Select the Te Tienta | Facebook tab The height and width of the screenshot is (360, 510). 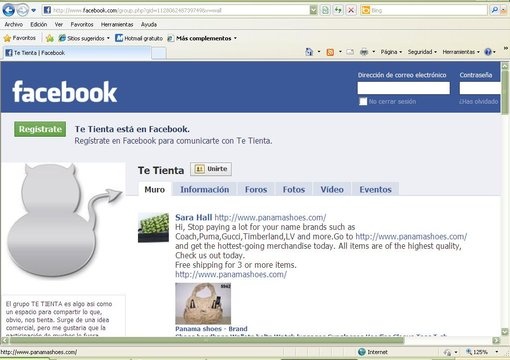[x=77, y=53]
